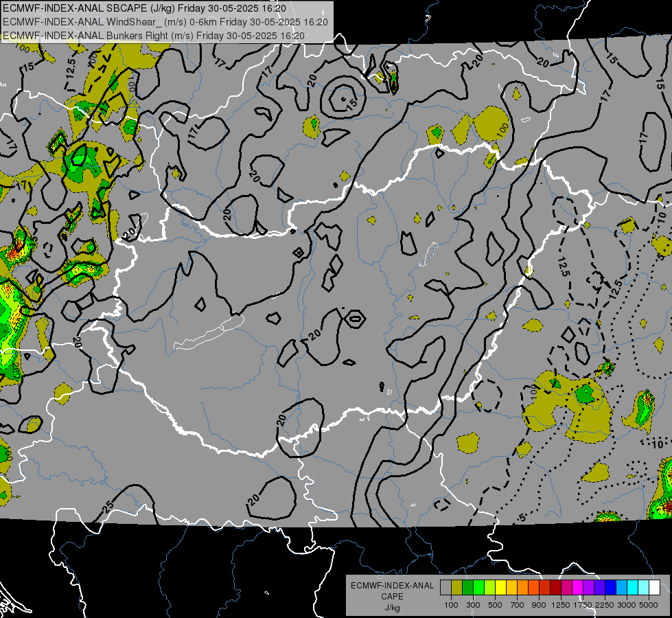Click the J/kg unit label in legend
The image size is (672, 618).
392,608
